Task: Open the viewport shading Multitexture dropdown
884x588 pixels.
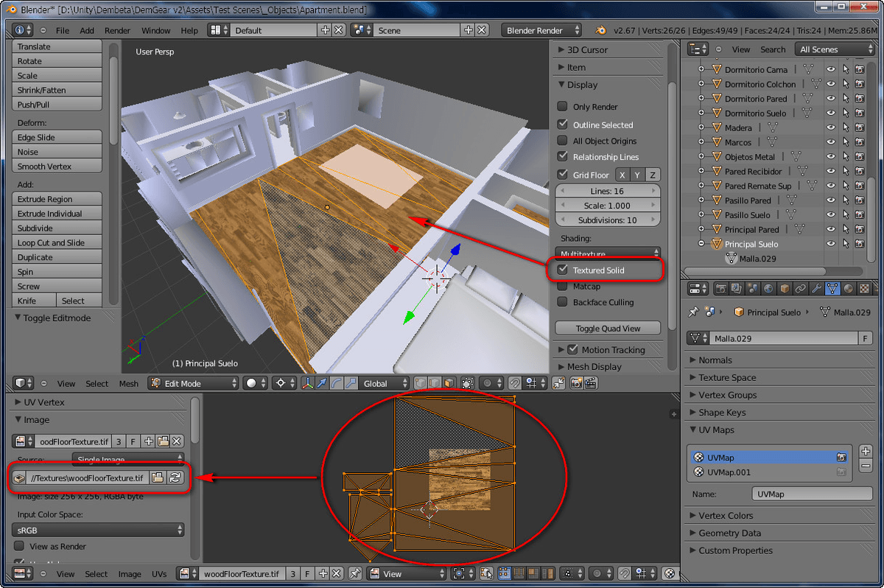Action: pyautogui.click(x=607, y=253)
